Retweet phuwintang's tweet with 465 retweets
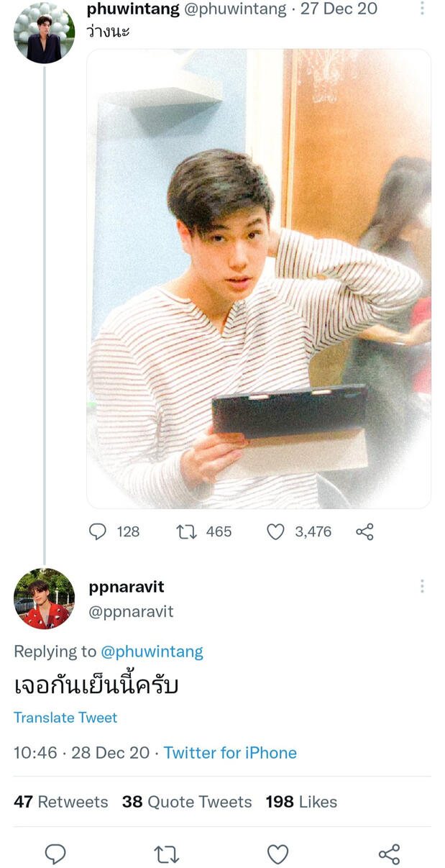The width and height of the screenshot is (445, 868). (187, 531)
